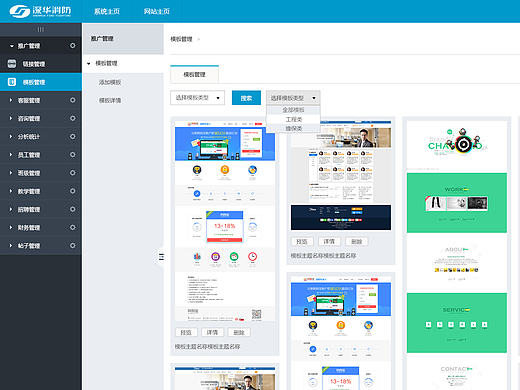Image resolution: width=520 pixels, height=390 pixels.
Task: Open the first template's blue landing-page thumbnail
Action: pos(225,221)
